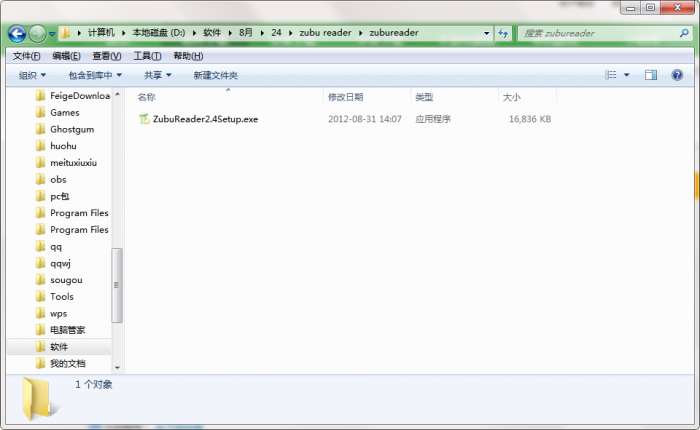
Task: Select the FeigeDownloa folder in the tree
Action: click(x=80, y=96)
